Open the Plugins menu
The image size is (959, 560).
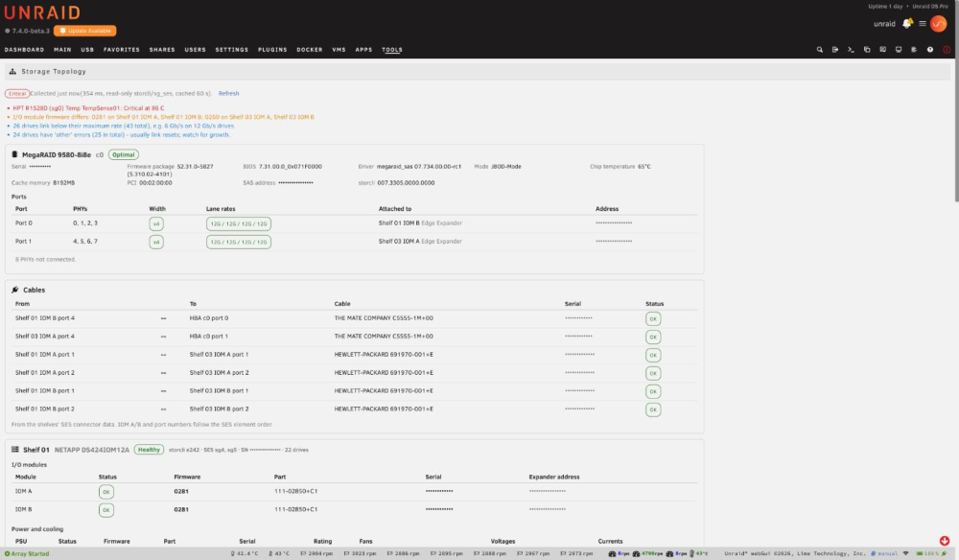272,50
